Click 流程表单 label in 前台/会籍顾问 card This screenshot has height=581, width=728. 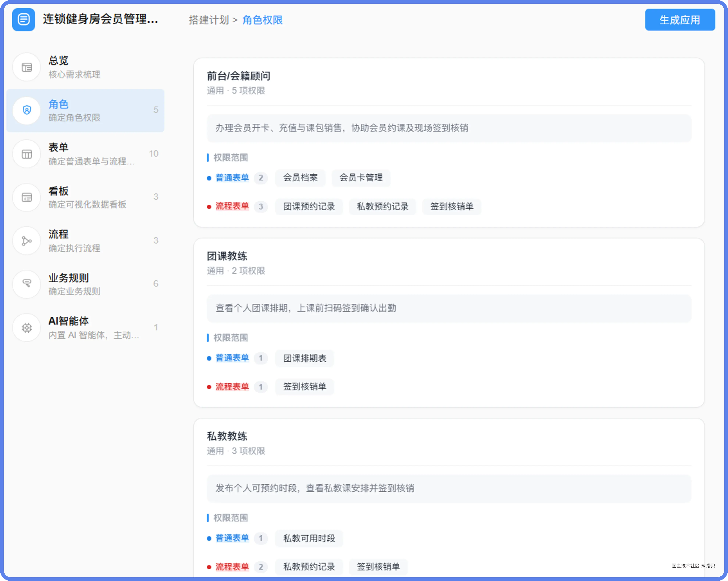coord(232,206)
